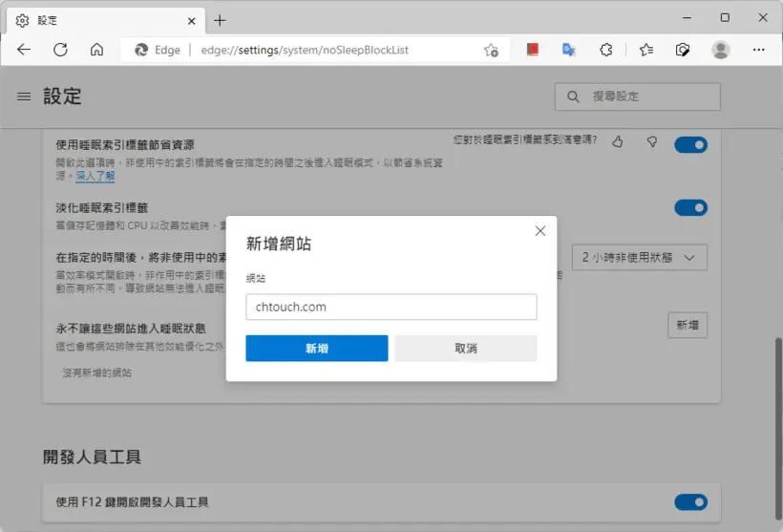Viewport: 783px width, 532px height.
Task: Open the Favorites list icon
Action: (646, 50)
